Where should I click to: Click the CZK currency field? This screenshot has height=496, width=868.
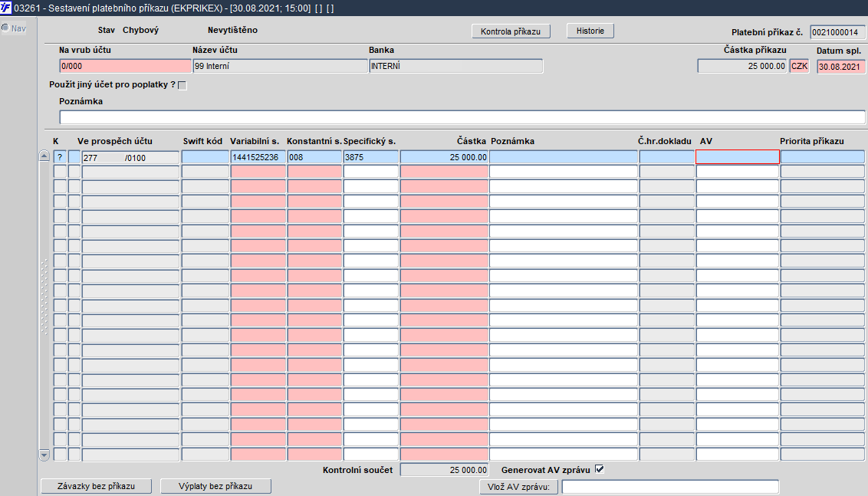799,66
